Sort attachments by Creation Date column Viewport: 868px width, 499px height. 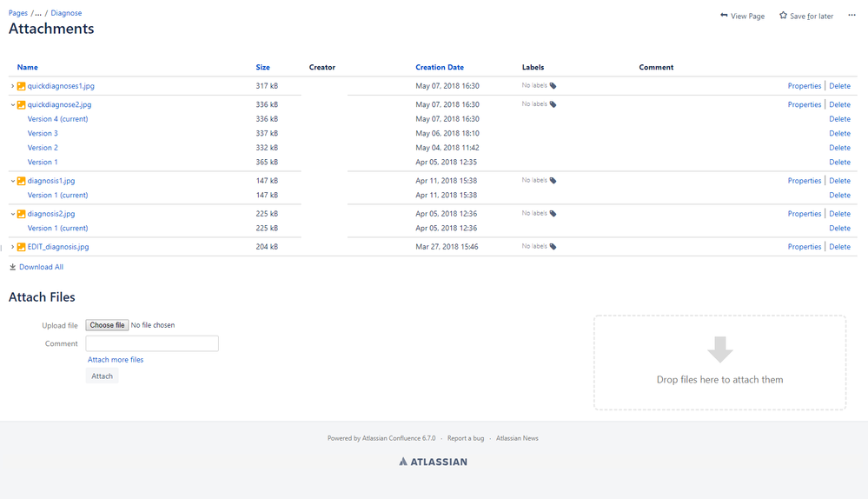(440, 67)
